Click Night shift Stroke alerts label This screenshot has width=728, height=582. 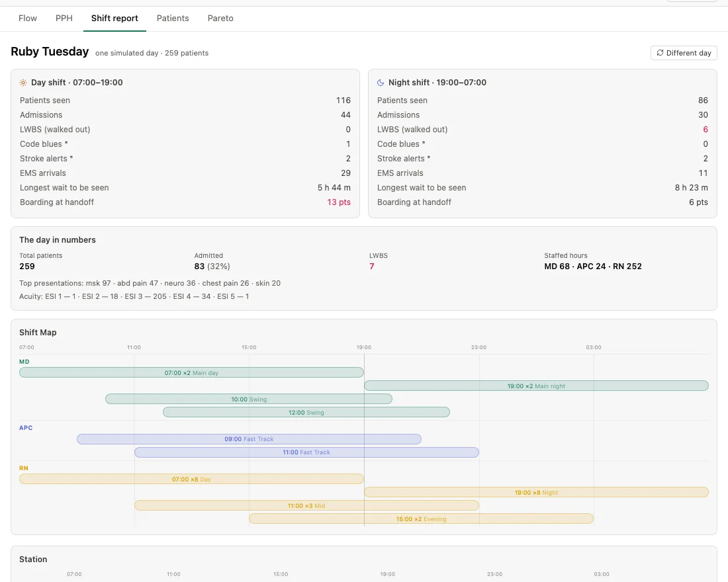(404, 158)
